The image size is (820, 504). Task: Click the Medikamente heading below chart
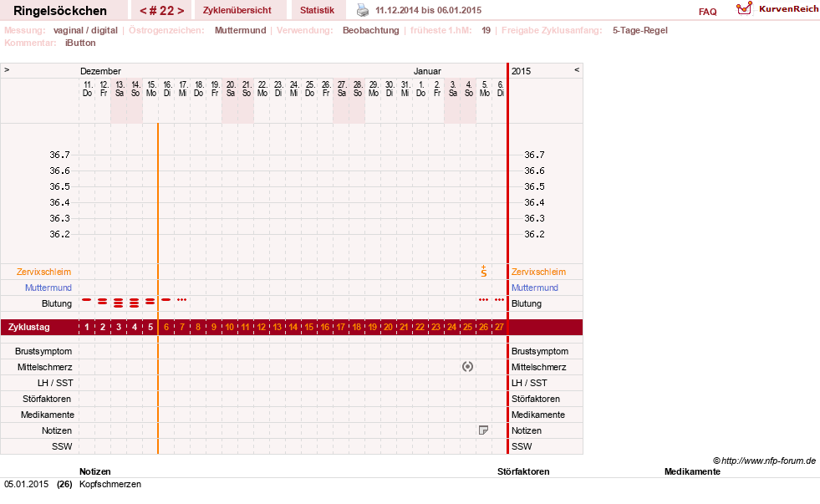click(x=692, y=471)
